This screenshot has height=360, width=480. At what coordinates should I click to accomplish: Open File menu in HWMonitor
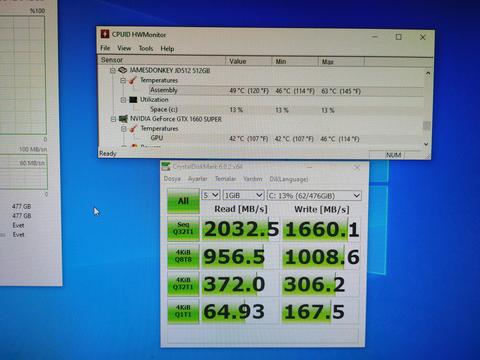pyautogui.click(x=105, y=48)
